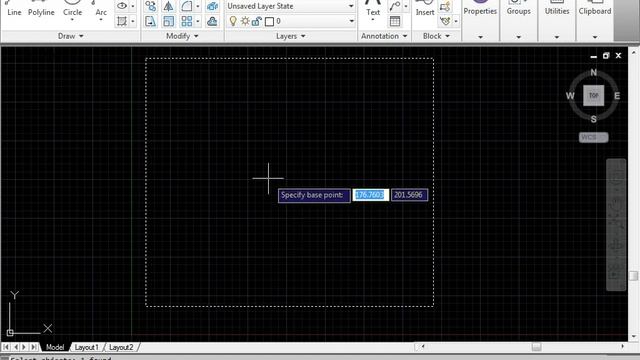This screenshot has width=640, height=360.
Task: Click the Y coordinate field 201.5696
Action: tap(409, 195)
